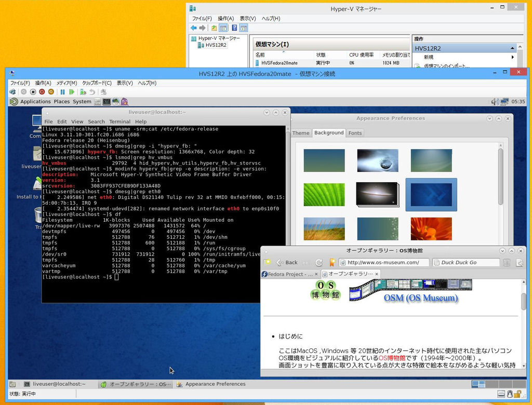Viewport: 532px width, 405px height.
Task: Click the bookmark ribbon icon in browser toolbar
Action: click(332, 262)
